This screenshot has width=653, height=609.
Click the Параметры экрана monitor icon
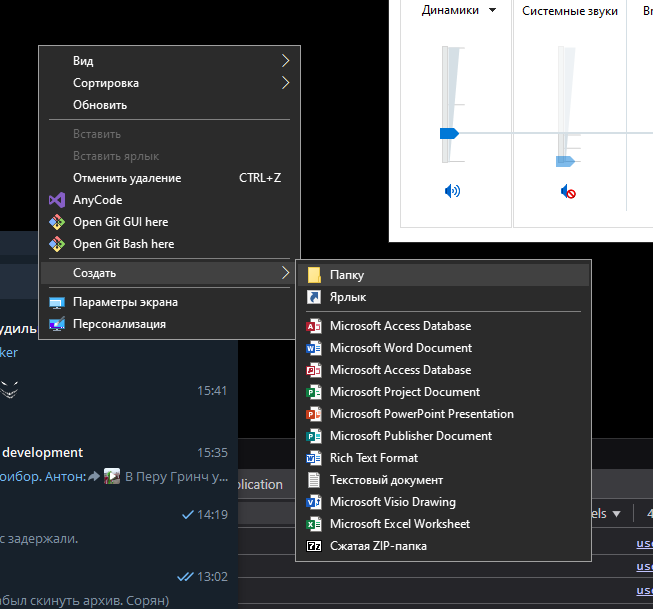(57, 302)
